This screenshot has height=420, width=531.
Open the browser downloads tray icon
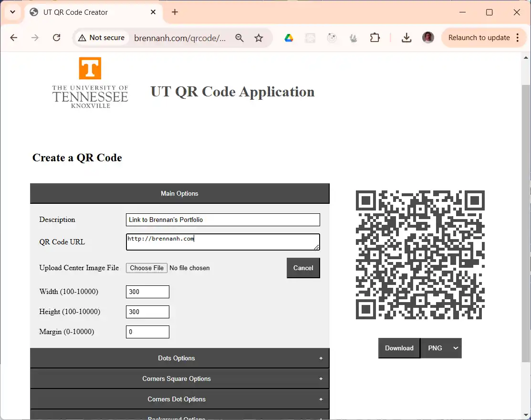[x=406, y=38]
